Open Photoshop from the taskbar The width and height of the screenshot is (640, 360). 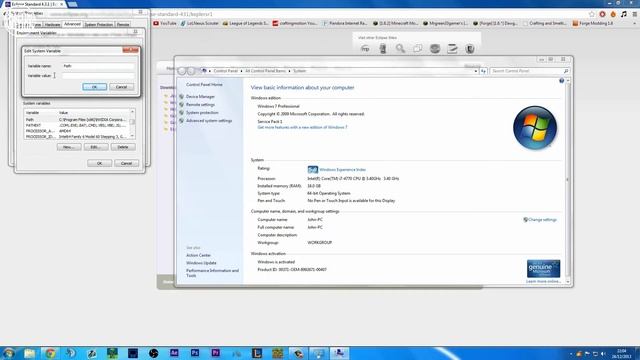(195, 353)
